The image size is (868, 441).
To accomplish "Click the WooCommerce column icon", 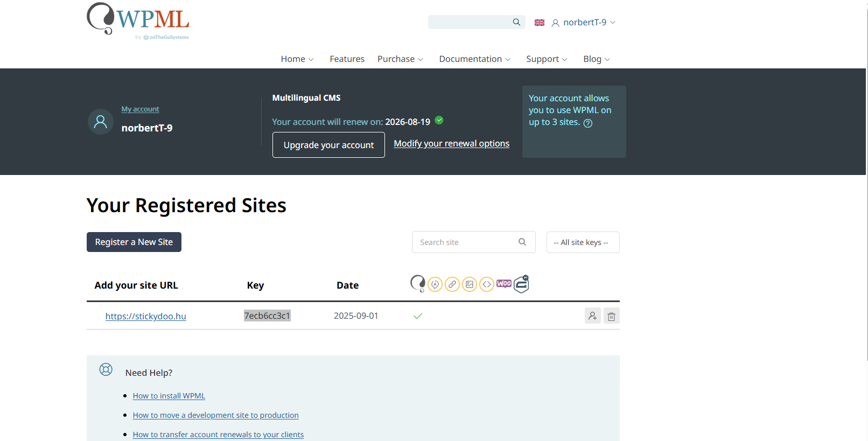I will pyautogui.click(x=504, y=283).
